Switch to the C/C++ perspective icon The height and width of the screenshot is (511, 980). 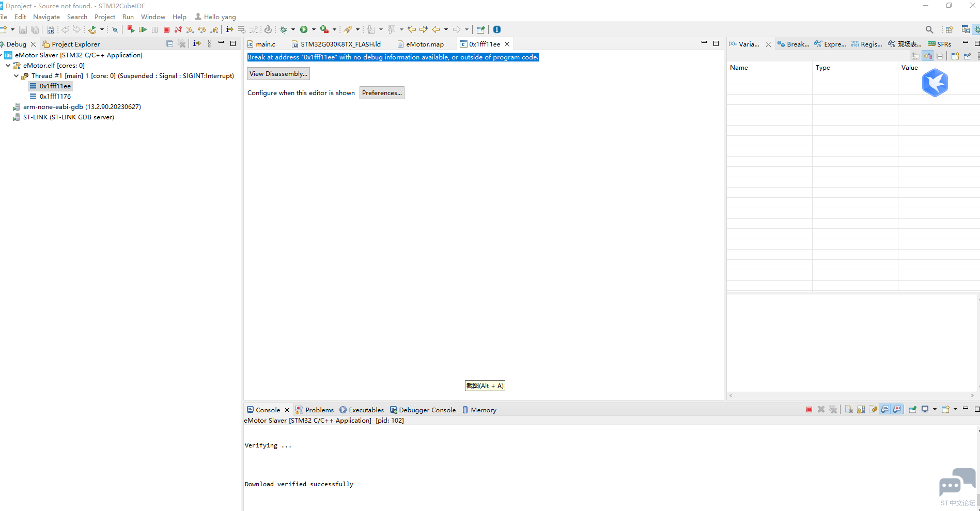tap(966, 29)
